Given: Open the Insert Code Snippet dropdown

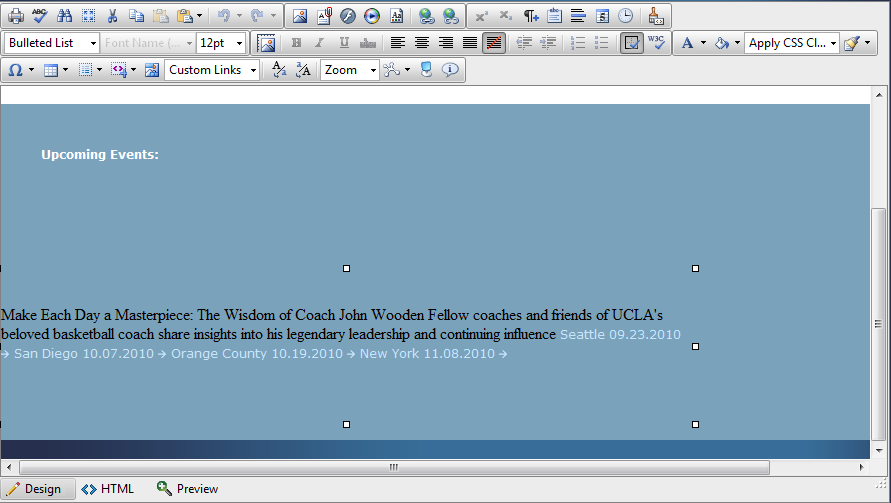Looking at the screenshot, I should click(123, 70).
